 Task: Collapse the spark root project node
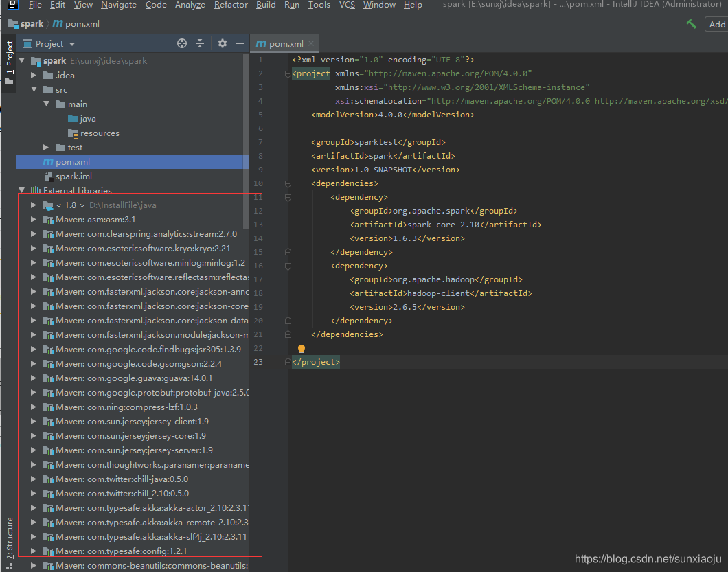(22, 60)
